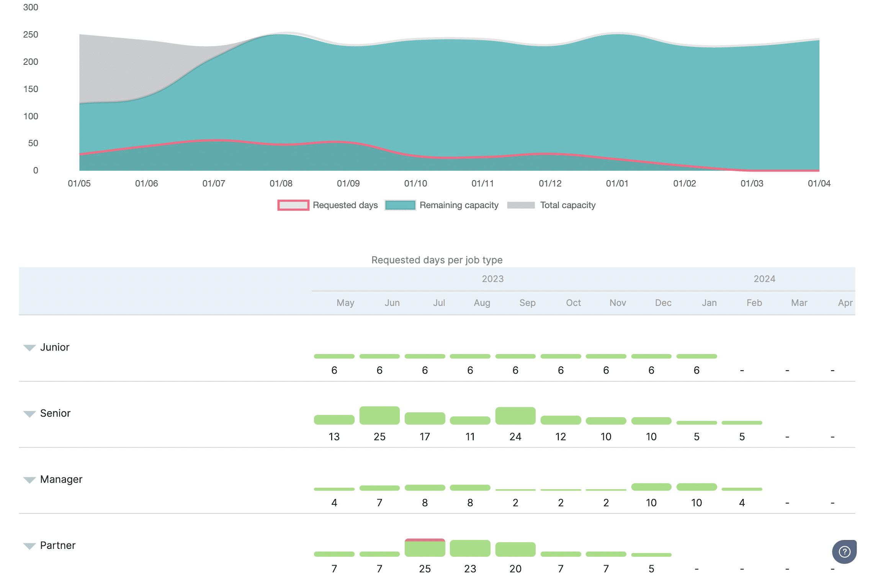Toggle Remaining capacity legend swatch
Screen dimensions: 870x588
(x=400, y=205)
